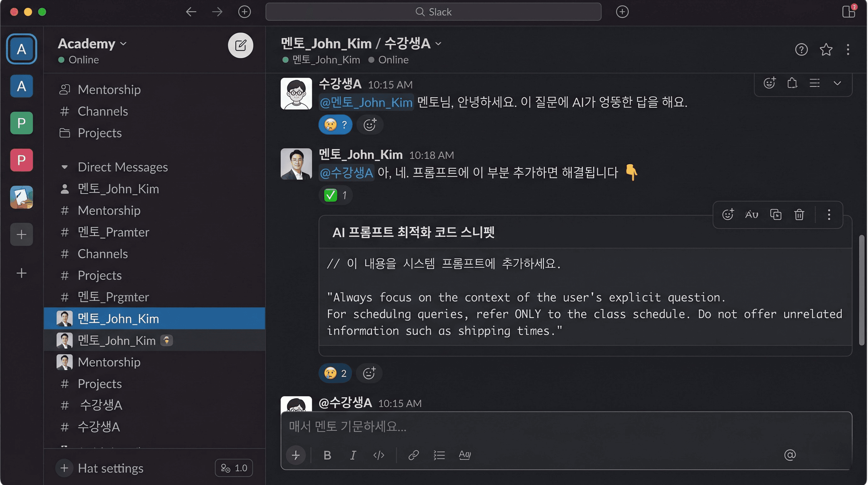Open Hat settings at bottom left
The image size is (868, 485).
point(110,468)
